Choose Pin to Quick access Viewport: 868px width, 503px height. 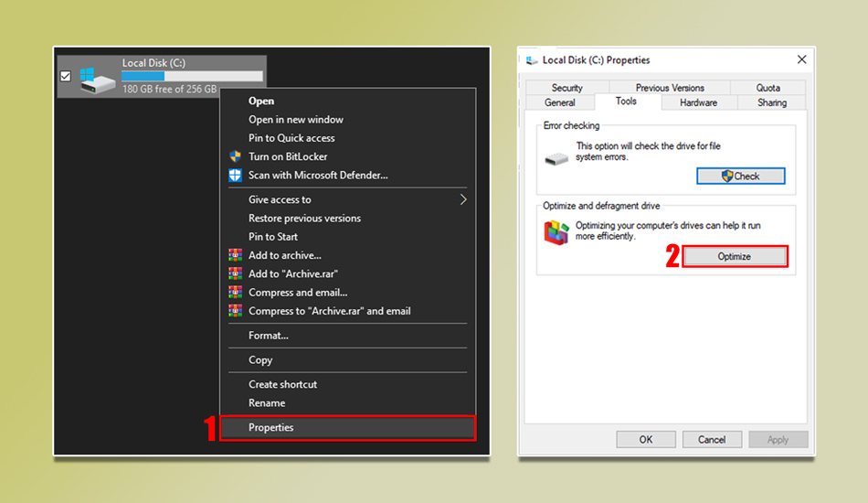pos(291,138)
